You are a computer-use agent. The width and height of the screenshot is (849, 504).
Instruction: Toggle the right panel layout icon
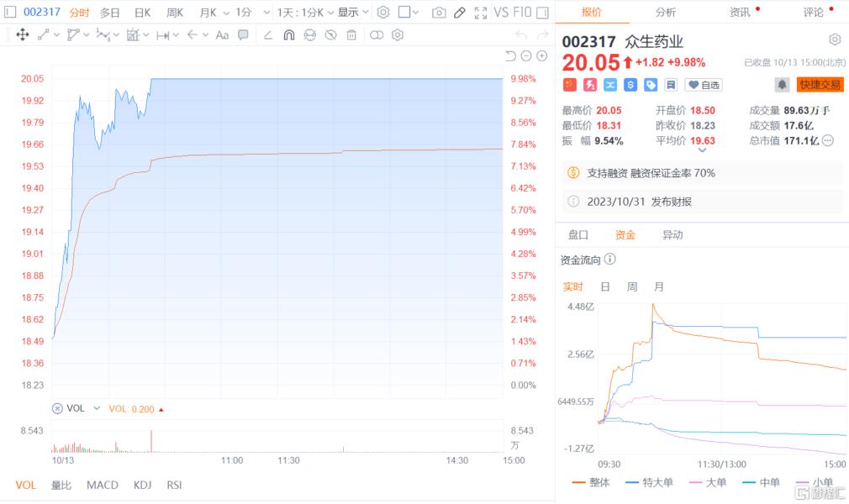[x=542, y=13]
